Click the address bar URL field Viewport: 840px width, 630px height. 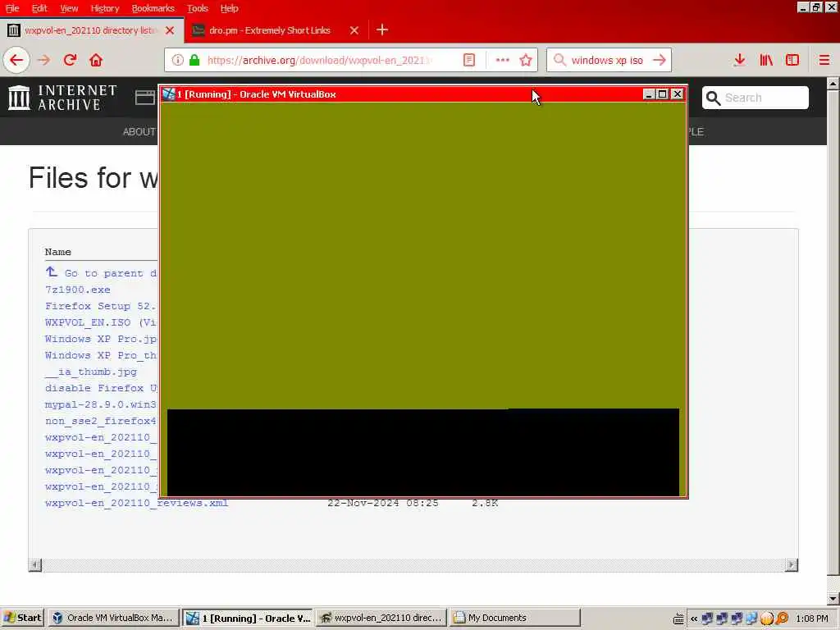(320, 60)
